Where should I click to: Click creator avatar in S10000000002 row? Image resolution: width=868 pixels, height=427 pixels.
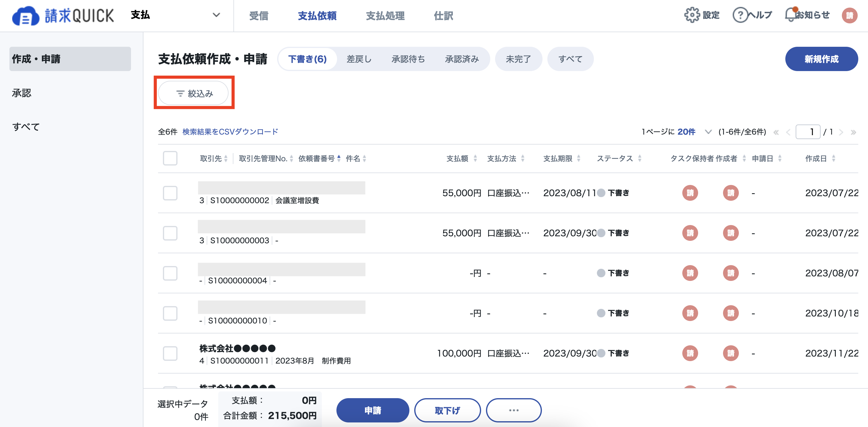(x=731, y=193)
